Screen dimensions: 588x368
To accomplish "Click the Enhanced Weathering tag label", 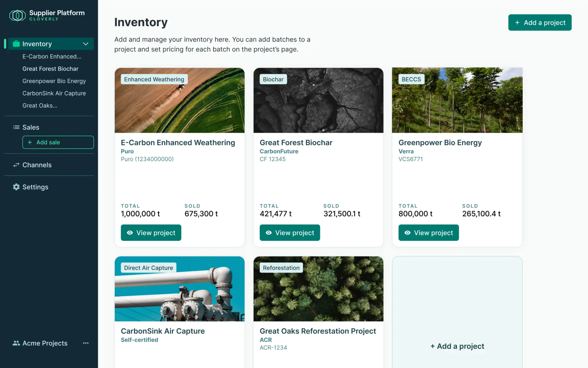I will pyautogui.click(x=154, y=79).
